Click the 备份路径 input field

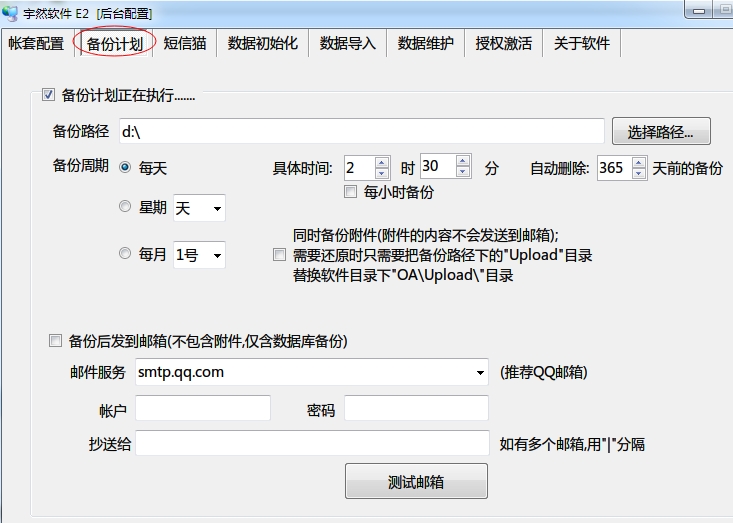click(x=361, y=131)
